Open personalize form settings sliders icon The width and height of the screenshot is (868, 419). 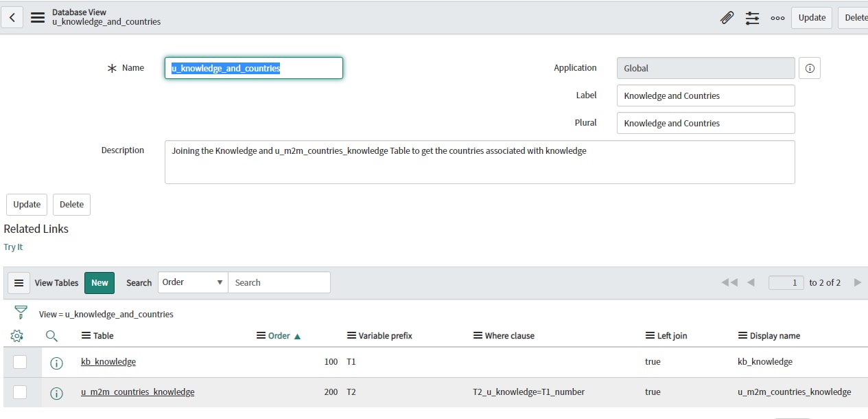pos(753,18)
